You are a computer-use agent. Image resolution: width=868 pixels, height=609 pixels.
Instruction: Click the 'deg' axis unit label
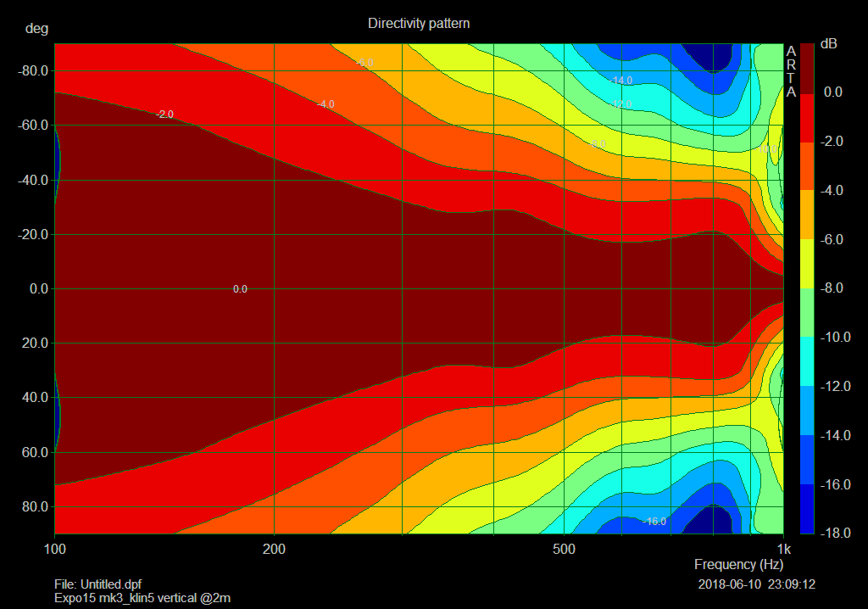click(36, 29)
